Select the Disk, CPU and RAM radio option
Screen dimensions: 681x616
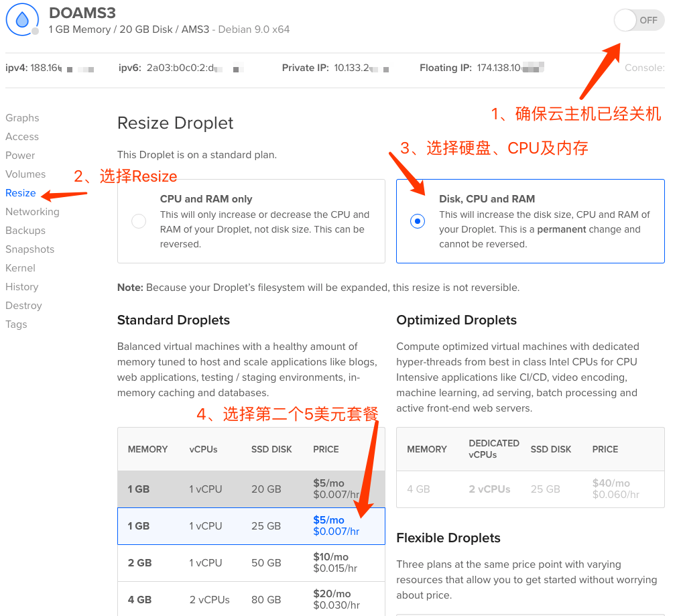point(418,221)
